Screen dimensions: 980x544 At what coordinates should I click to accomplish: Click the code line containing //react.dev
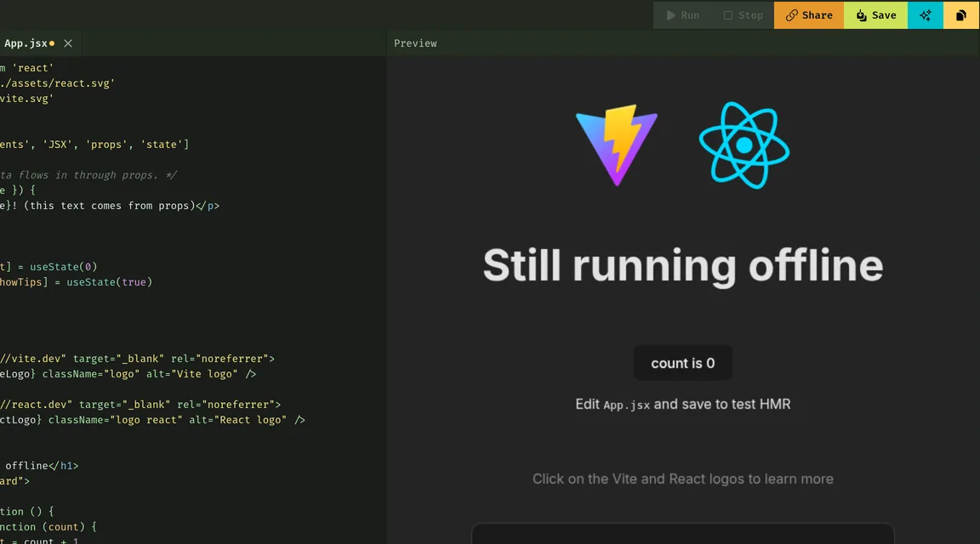click(x=140, y=405)
